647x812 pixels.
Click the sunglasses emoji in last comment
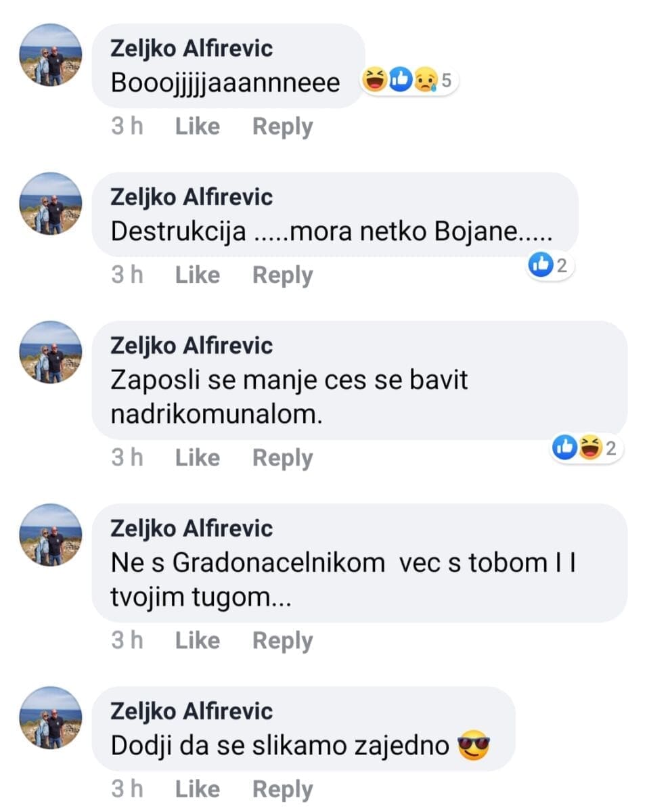tap(473, 746)
